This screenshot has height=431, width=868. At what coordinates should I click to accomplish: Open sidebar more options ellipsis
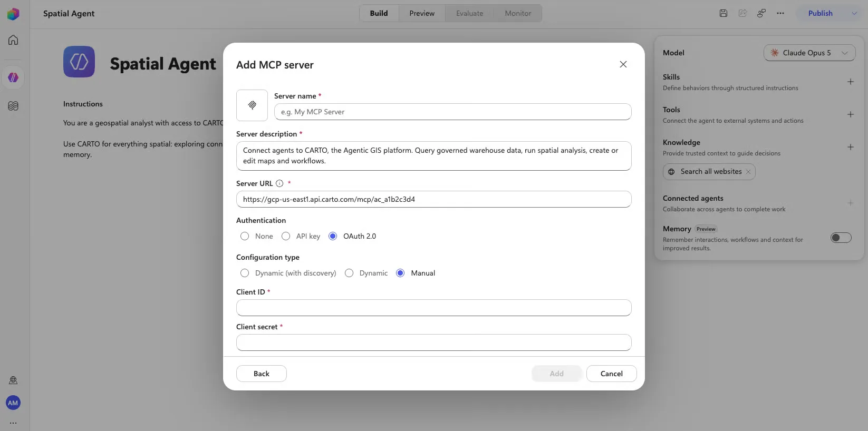point(13,423)
